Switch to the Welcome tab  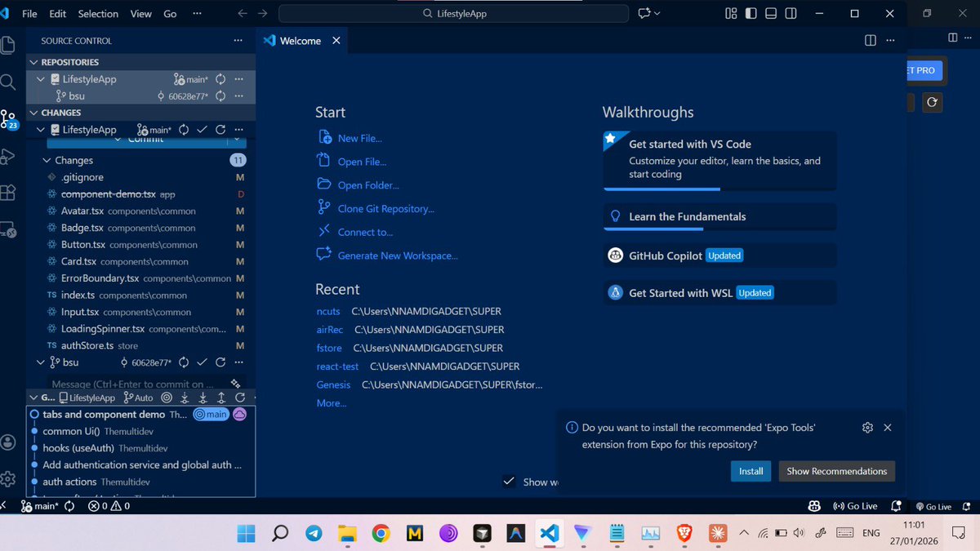pyautogui.click(x=301, y=40)
